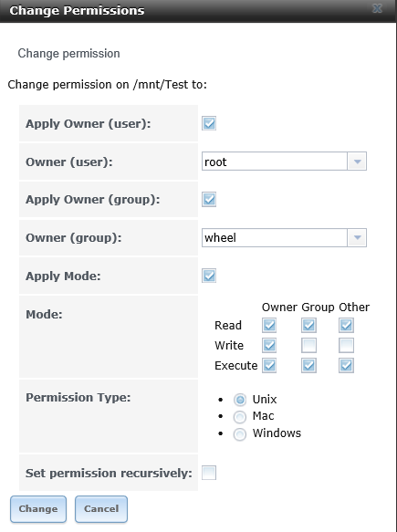
Task: Enable Write permission for Group
Action: 308,345
